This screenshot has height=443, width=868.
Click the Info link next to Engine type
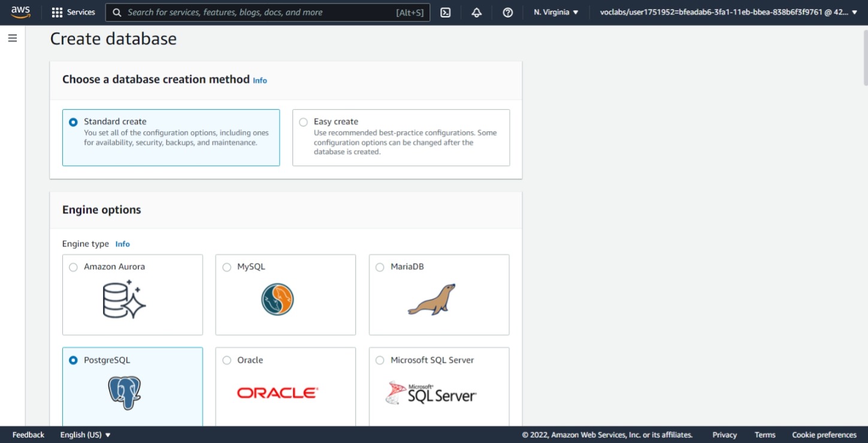click(x=122, y=244)
